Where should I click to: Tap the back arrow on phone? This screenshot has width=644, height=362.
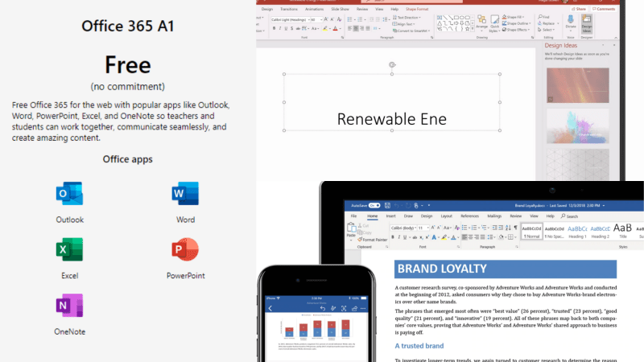coord(270,309)
